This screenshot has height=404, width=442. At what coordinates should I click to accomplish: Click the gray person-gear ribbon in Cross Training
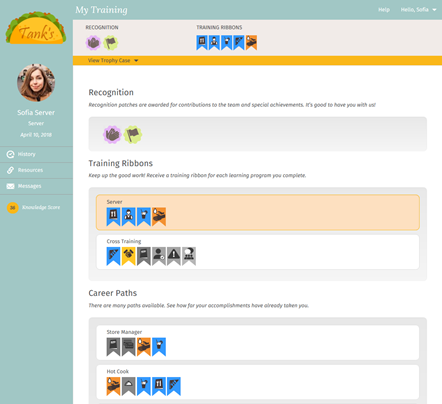(x=159, y=256)
